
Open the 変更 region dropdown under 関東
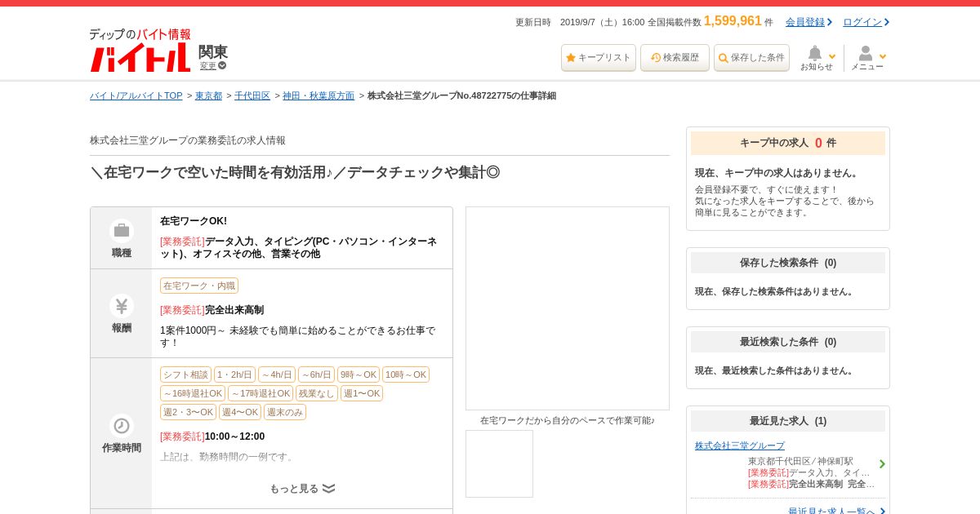212,65
